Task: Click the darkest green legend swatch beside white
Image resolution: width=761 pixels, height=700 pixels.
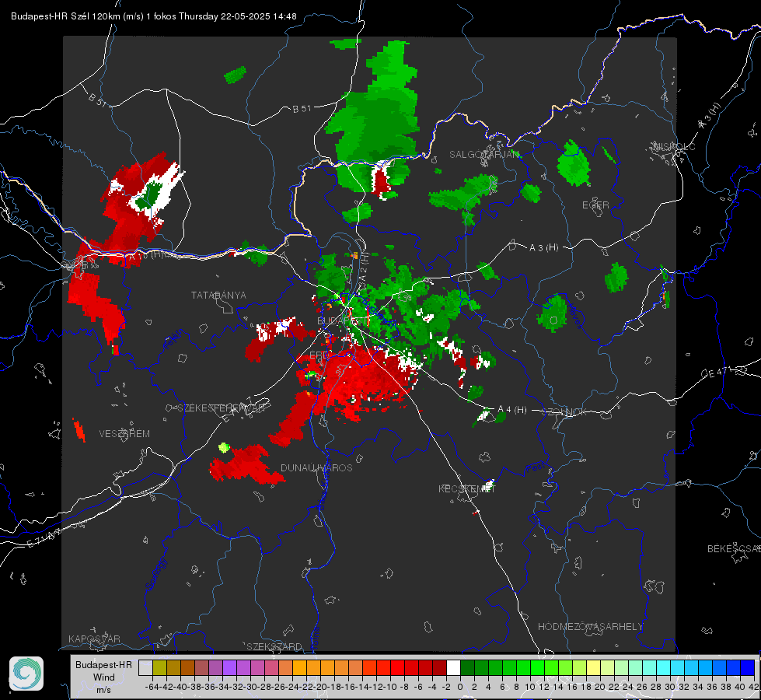Action: tap(467, 668)
